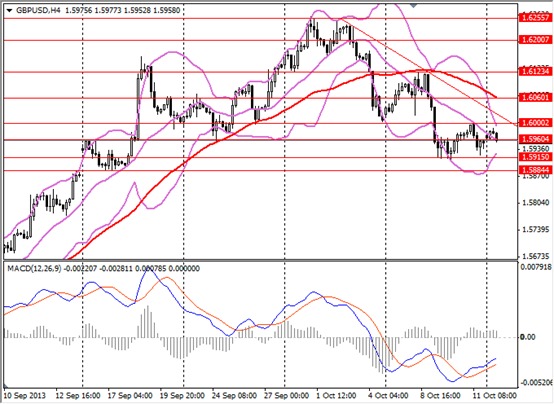Click the 0.007918 MACD scale value
This screenshot has width=554, height=404.
536,268
